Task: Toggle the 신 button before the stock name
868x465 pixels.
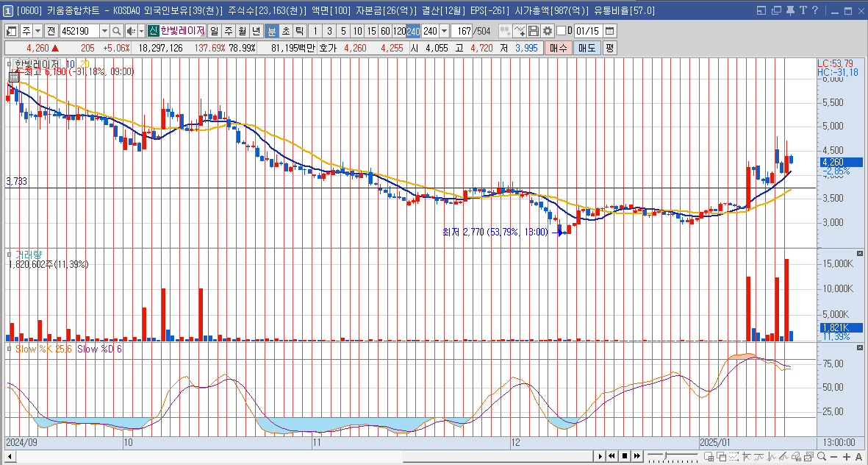Action: (154, 31)
